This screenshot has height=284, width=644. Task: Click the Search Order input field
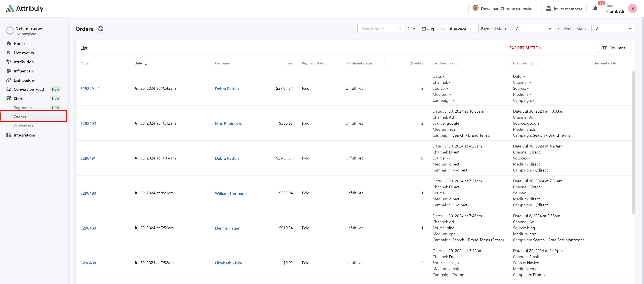tap(380, 29)
